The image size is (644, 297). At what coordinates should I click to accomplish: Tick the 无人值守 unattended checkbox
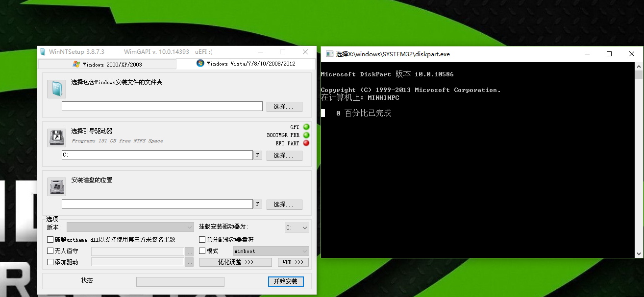(50, 251)
